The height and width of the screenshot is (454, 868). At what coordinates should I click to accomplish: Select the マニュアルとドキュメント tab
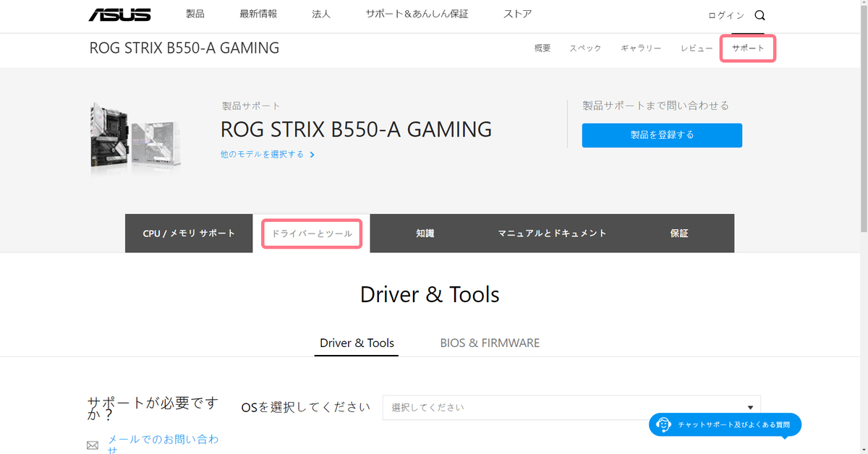point(552,234)
